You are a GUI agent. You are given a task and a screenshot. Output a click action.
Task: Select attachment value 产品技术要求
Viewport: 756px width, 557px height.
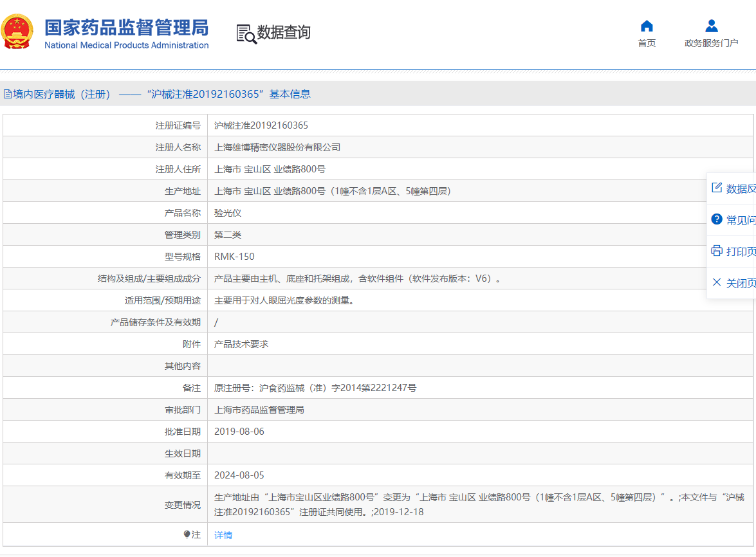point(241,344)
